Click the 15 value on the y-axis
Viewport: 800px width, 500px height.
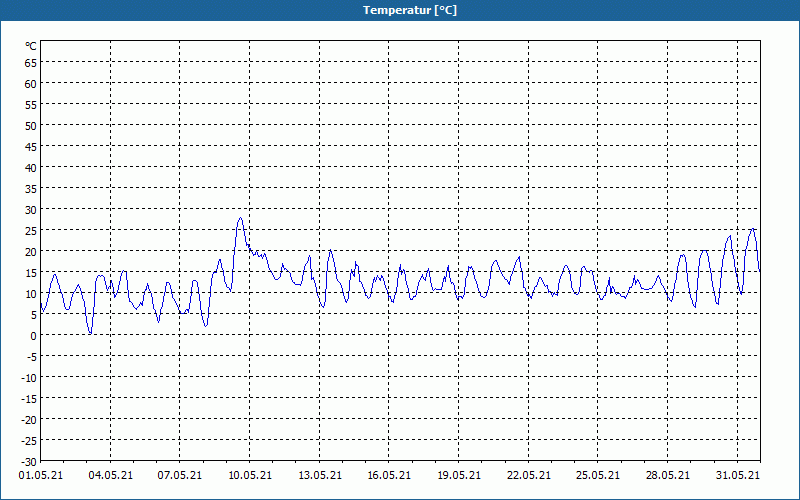click(x=31, y=272)
